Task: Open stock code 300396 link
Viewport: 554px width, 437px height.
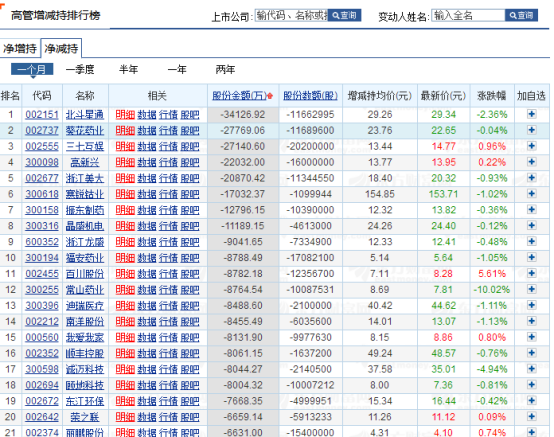Action: pyautogui.click(x=42, y=305)
